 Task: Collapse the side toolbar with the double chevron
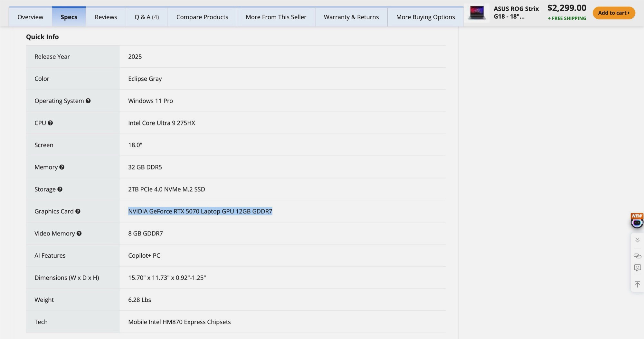click(x=637, y=240)
